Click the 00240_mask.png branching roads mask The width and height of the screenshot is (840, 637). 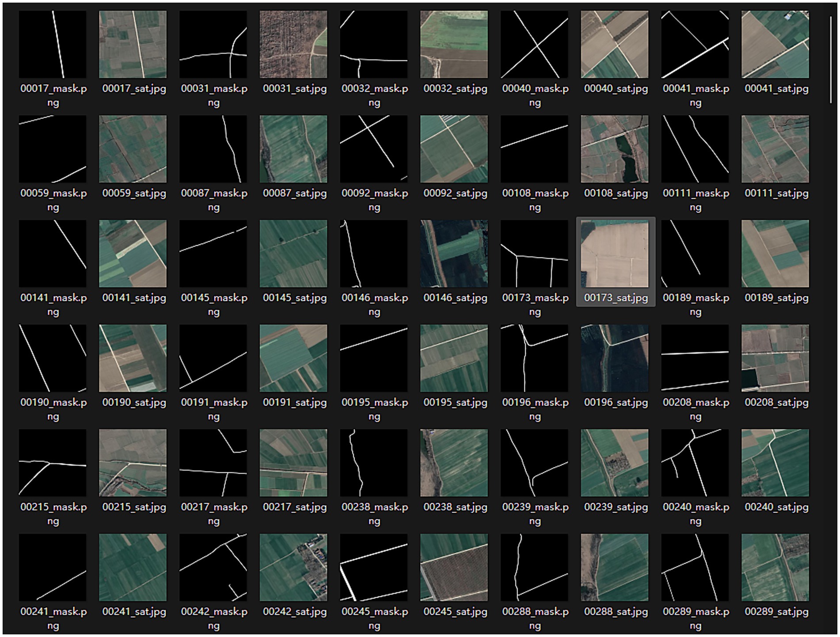(695, 463)
